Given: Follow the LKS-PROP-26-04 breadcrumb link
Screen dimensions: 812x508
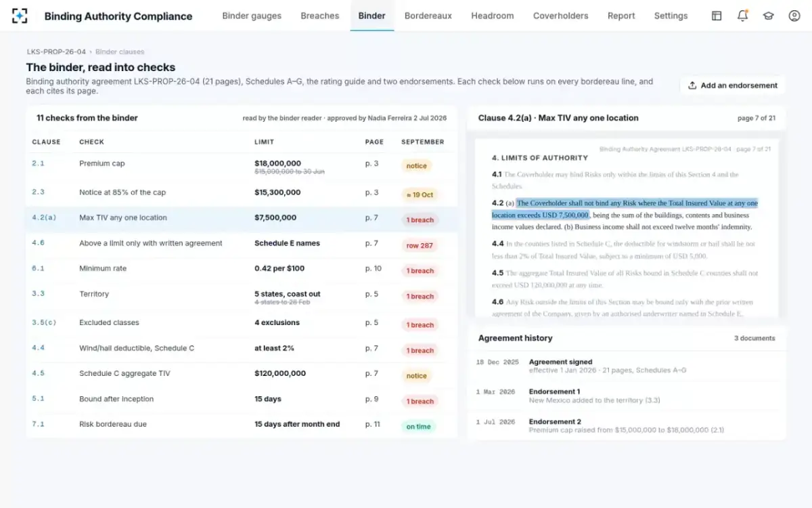Looking at the screenshot, I should (56, 51).
